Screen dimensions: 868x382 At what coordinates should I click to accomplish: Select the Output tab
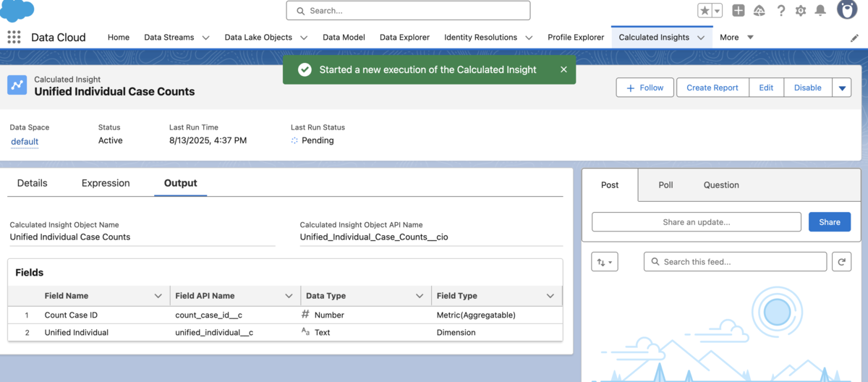tap(181, 183)
